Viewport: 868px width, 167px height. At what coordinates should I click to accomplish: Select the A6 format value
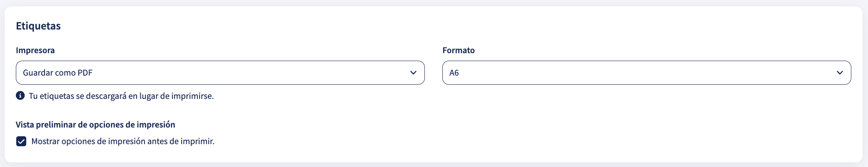(454, 73)
